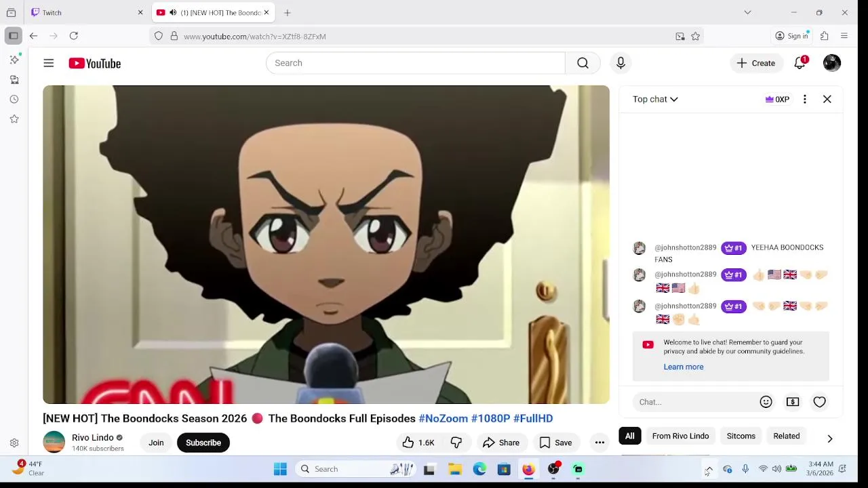Mute the YouTube tab audio icon
This screenshot has height=488, width=868.
pos(173,13)
